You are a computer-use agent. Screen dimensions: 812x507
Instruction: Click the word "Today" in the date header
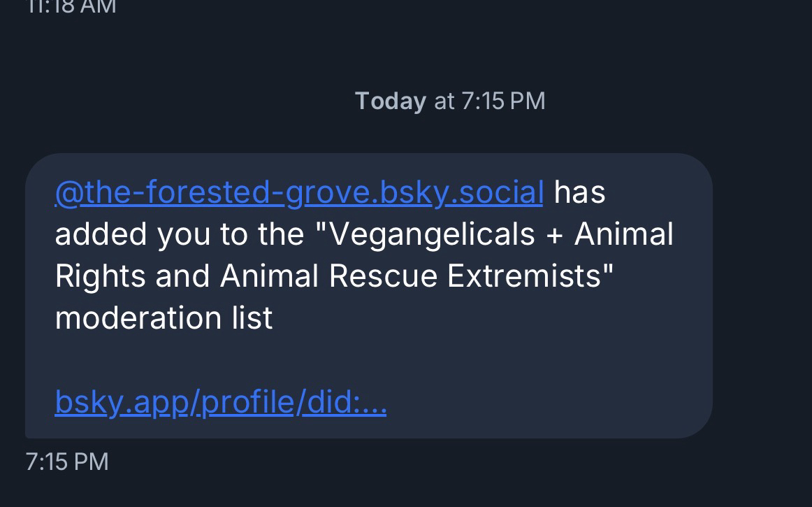pyautogui.click(x=390, y=101)
